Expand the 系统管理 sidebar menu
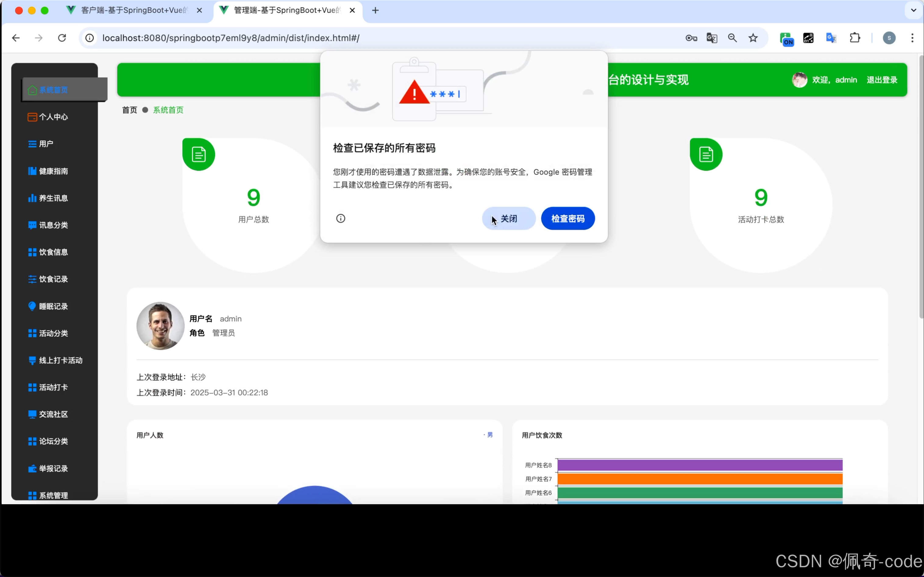 tap(53, 495)
